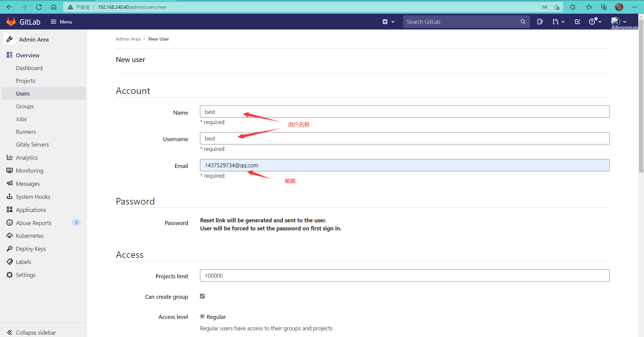This screenshot has width=644, height=337.
Task: Click the Kubernetes cluster icon in sidebar
Action: pyautogui.click(x=9, y=235)
